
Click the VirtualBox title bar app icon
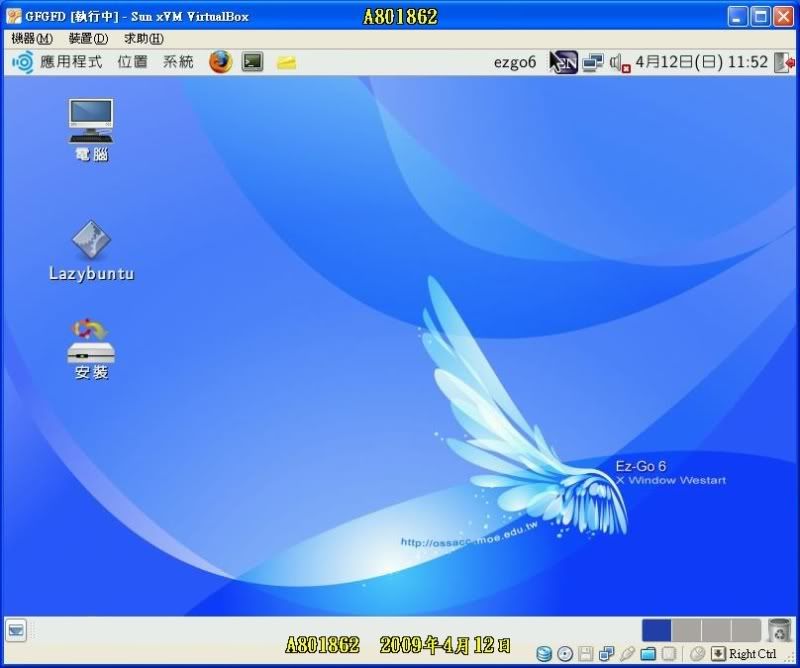[13, 16]
